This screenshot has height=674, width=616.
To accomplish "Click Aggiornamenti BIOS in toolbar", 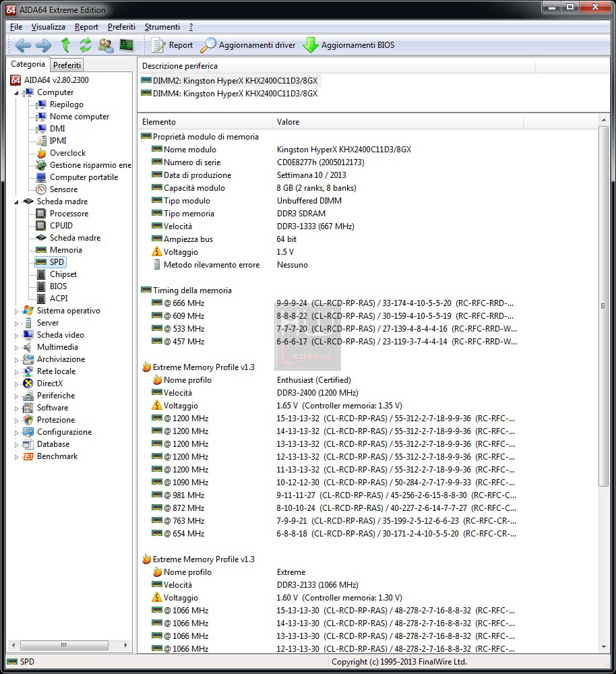I will click(x=348, y=45).
